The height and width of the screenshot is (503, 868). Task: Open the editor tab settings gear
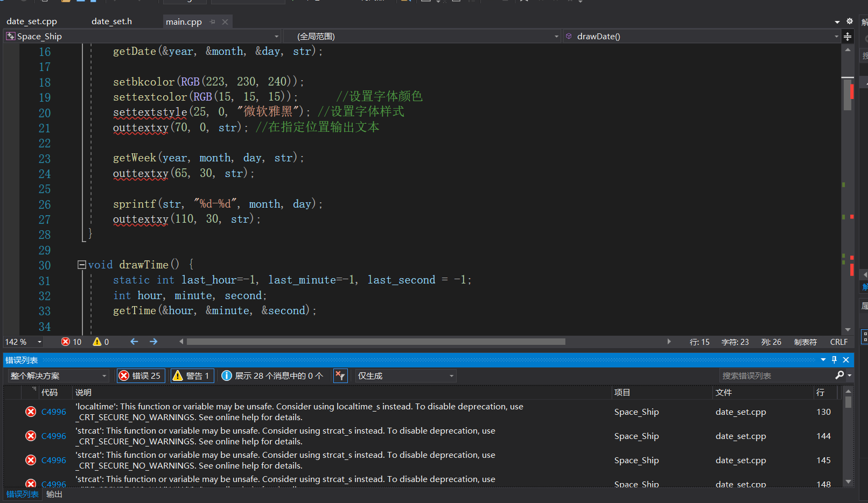pyautogui.click(x=850, y=22)
